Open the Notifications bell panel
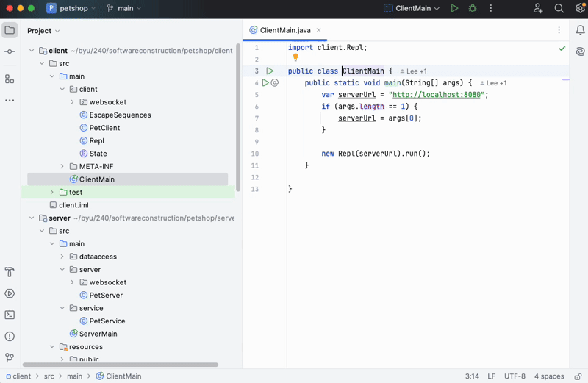 coord(580,30)
